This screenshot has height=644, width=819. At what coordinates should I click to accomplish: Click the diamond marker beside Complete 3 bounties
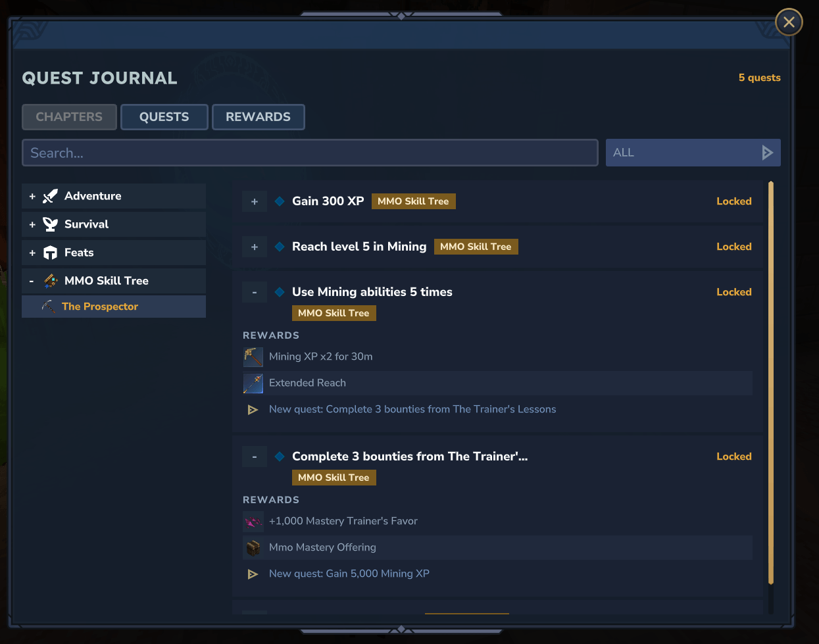tap(280, 457)
